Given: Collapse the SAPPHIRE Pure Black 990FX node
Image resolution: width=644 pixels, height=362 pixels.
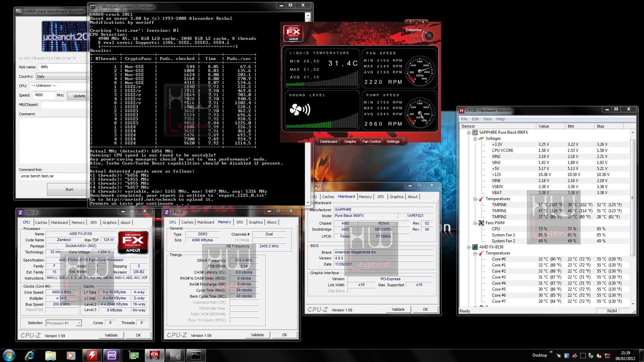Looking at the screenshot, I should click(469, 132).
